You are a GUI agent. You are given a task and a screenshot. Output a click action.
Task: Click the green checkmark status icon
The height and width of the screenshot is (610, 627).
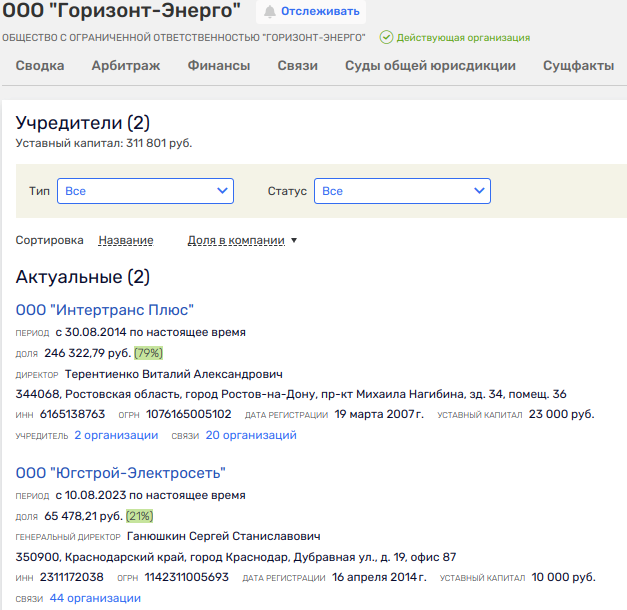tap(386, 37)
